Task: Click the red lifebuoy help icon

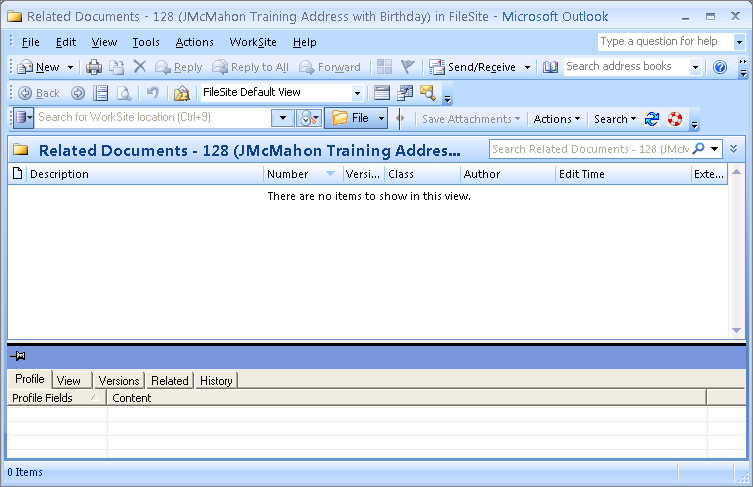Action: pyautogui.click(x=675, y=119)
